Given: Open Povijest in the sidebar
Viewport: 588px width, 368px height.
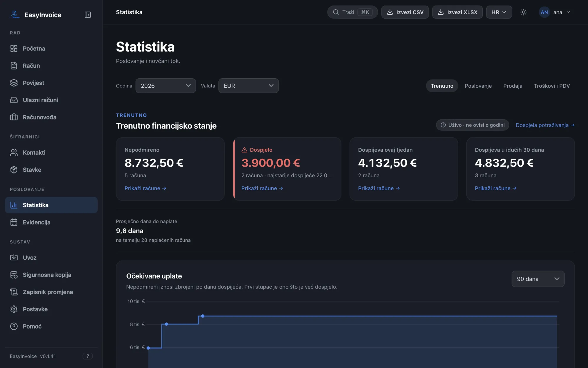Looking at the screenshot, I should 51,83.
